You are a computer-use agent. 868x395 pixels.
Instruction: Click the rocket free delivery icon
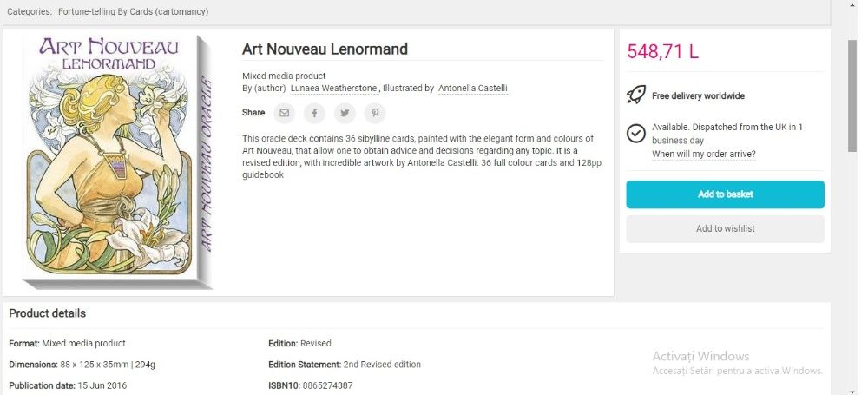click(x=635, y=95)
